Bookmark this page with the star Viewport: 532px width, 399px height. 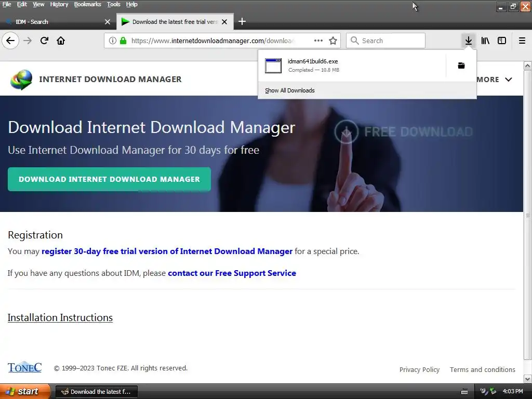333,41
